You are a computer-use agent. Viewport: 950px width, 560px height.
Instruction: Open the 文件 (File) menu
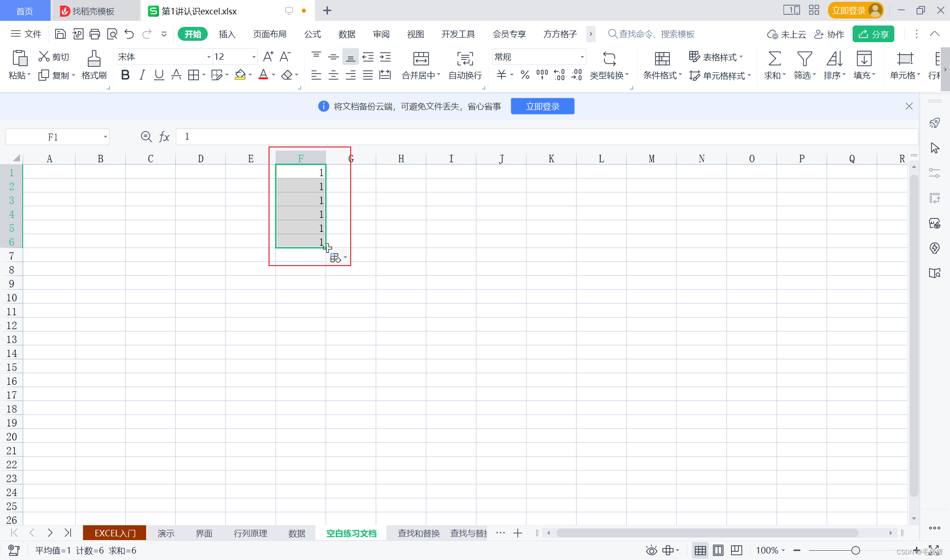pyautogui.click(x=26, y=34)
